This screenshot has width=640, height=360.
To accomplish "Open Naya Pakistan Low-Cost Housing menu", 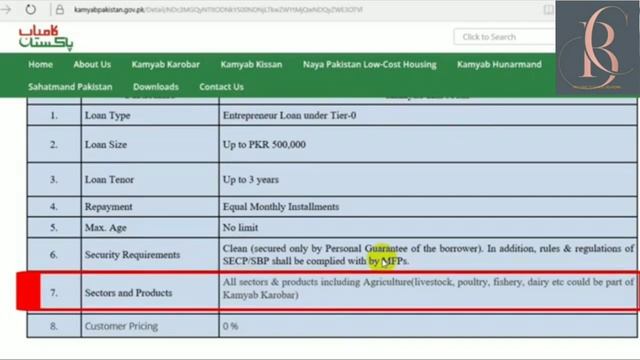I will point(370,64).
